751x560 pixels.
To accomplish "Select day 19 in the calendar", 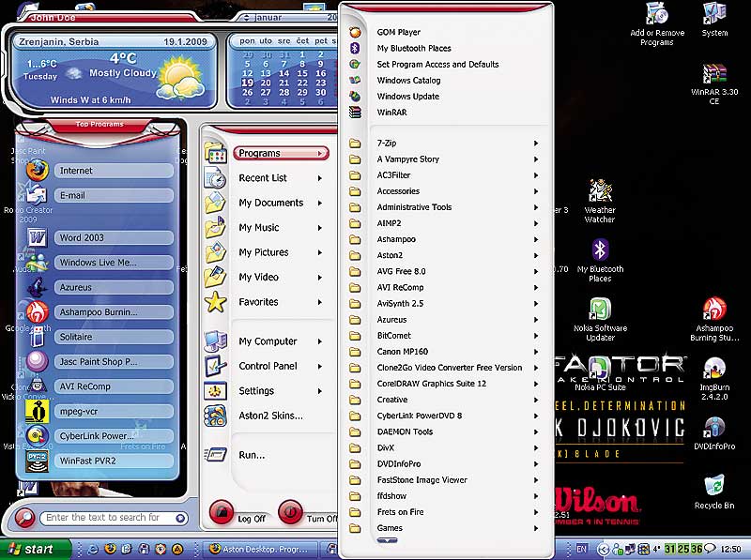I will coord(247,83).
